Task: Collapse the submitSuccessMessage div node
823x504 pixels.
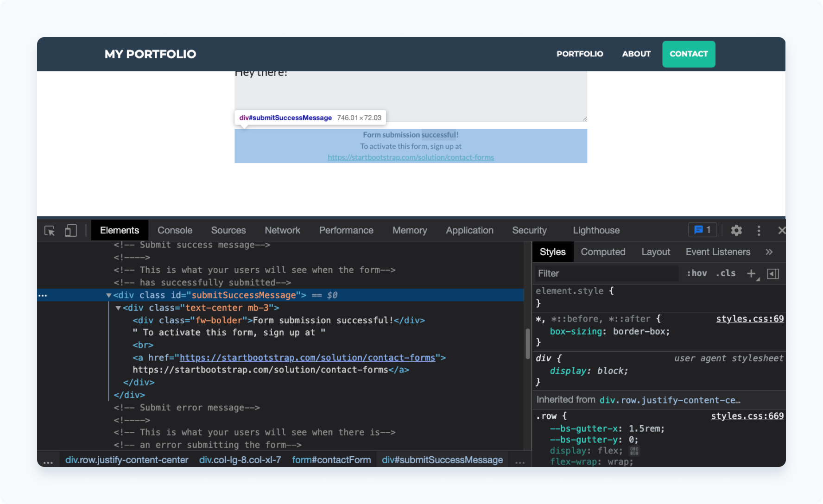Action: (x=108, y=295)
